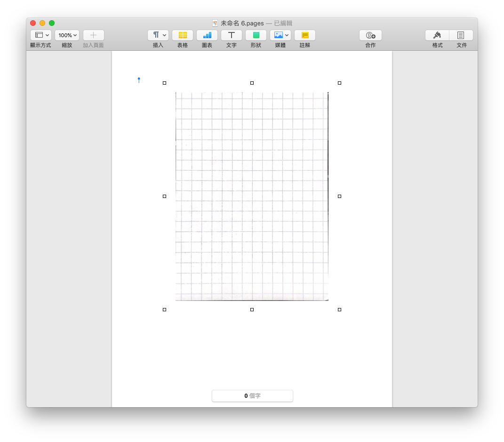Screen dimensions: 504x442
Task: Click the bottom-center selection handle of image
Action: click(252, 310)
